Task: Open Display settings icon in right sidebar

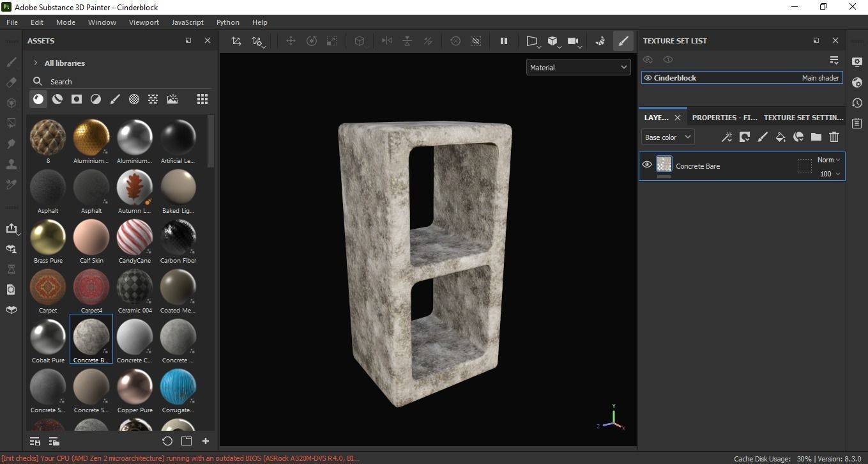Action: pyautogui.click(x=857, y=62)
